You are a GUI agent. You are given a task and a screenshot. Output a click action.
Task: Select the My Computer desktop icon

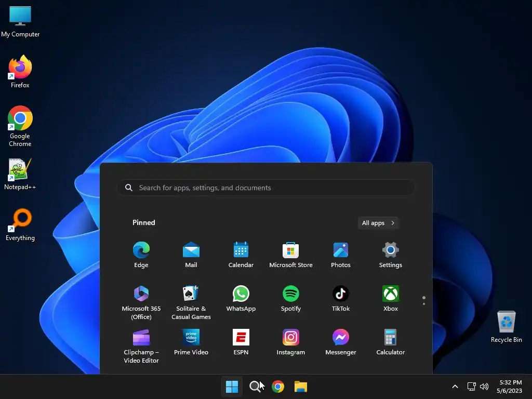click(x=20, y=21)
